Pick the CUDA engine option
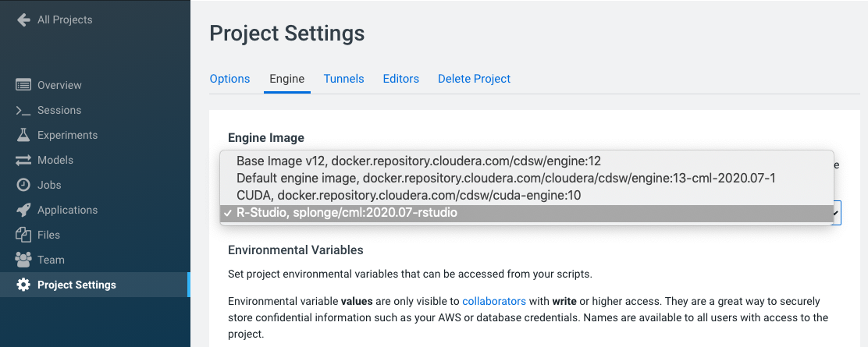Viewport: 868px width, 347px height. click(x=419, y=195)
